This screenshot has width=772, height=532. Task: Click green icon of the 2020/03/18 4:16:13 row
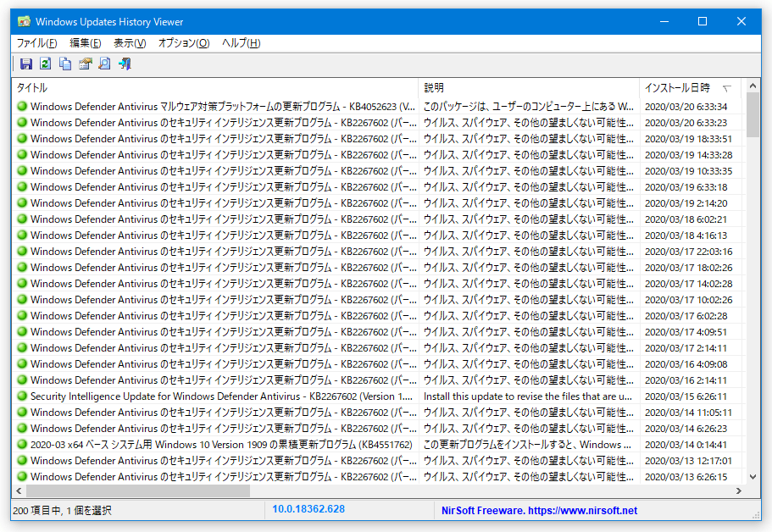[22, 236]
